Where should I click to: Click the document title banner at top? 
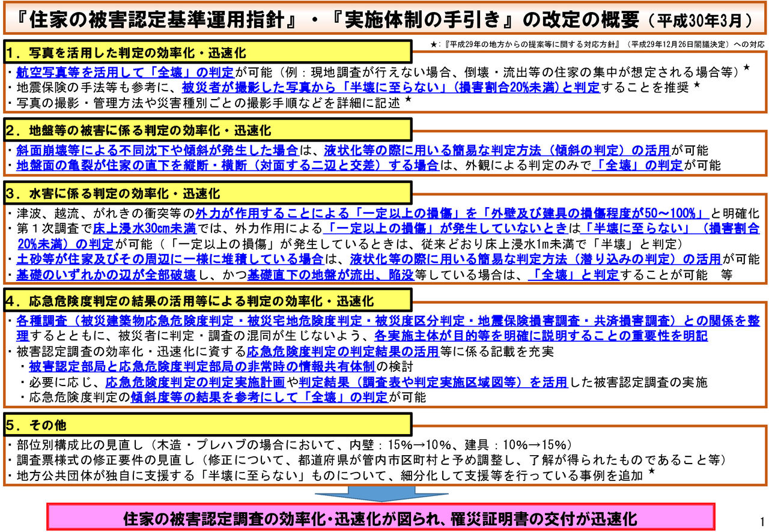click(384, 19)
